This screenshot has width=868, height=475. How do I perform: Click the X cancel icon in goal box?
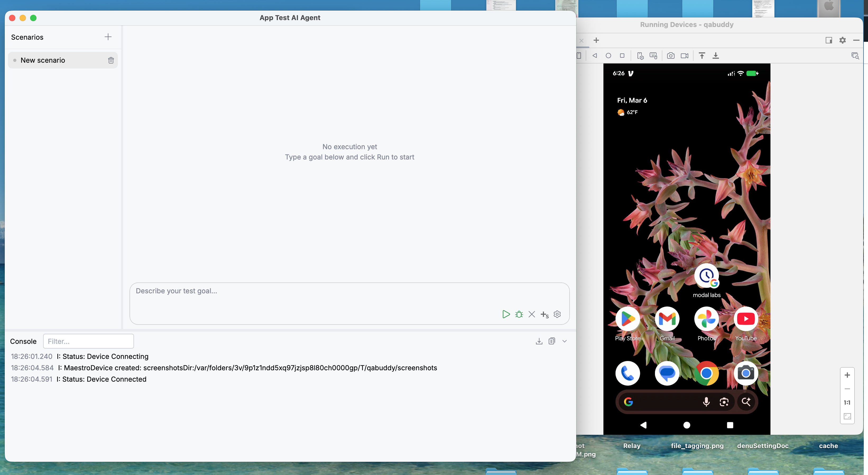[x=532, y=314]
